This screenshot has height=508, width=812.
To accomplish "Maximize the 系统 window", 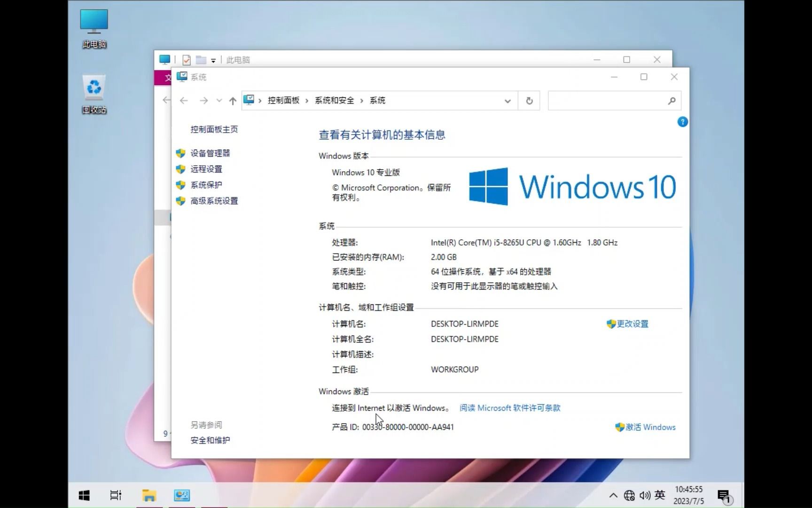I will point(644,77).
